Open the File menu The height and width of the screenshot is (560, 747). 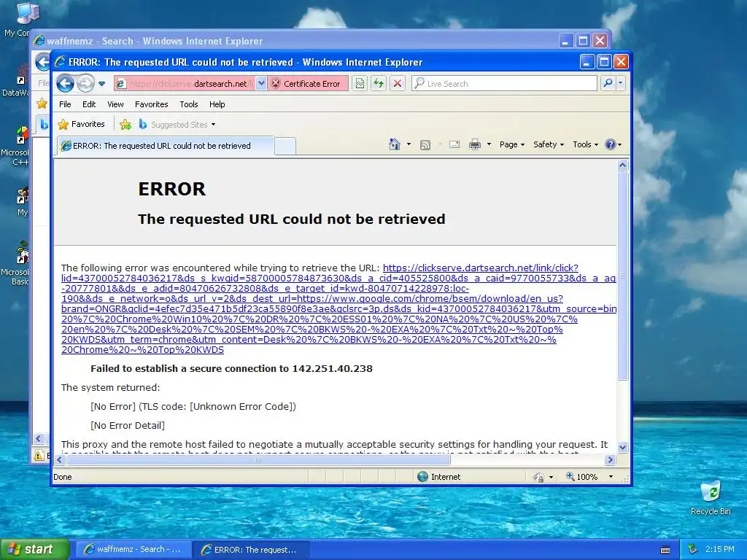[65, 104]
